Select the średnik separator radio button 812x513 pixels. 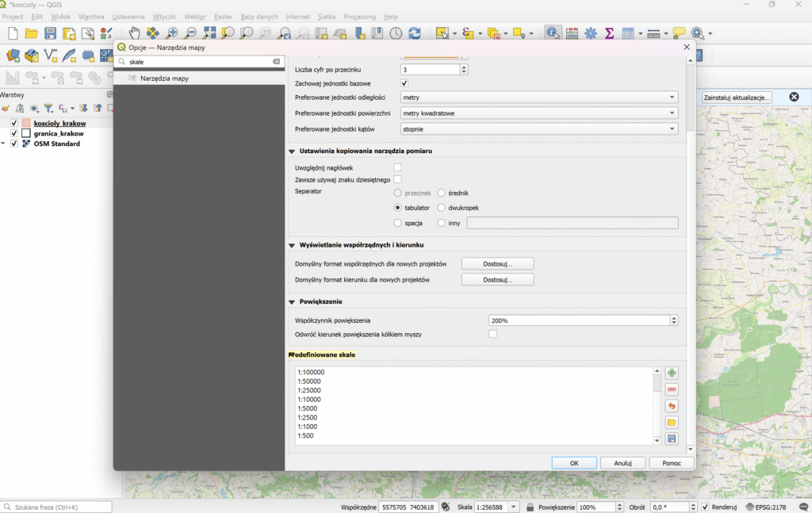442,192
